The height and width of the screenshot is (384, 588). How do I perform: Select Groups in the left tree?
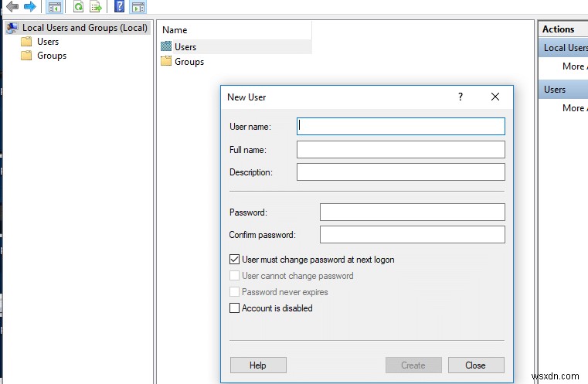51,56
